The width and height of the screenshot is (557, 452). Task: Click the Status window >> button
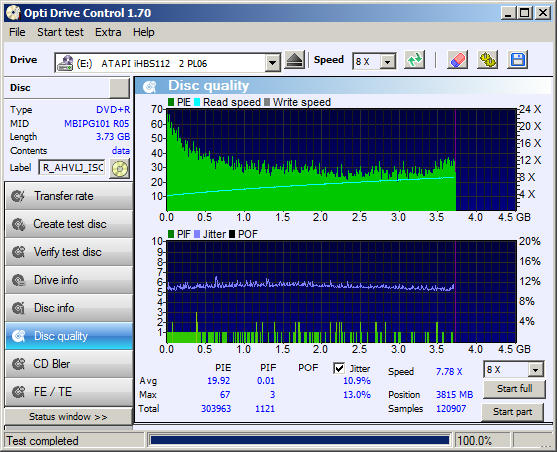pos(68,416)
